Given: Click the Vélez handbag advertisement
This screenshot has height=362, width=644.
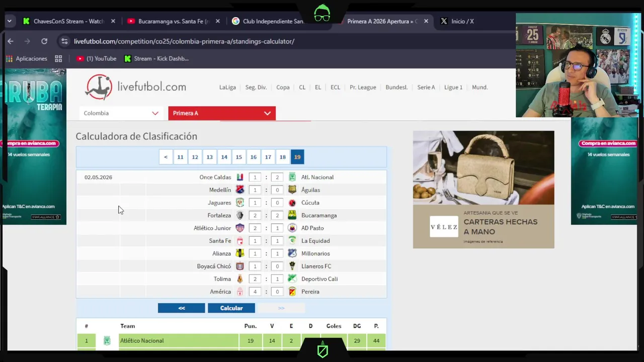Looking at the screenshot, I should [484, 190].
